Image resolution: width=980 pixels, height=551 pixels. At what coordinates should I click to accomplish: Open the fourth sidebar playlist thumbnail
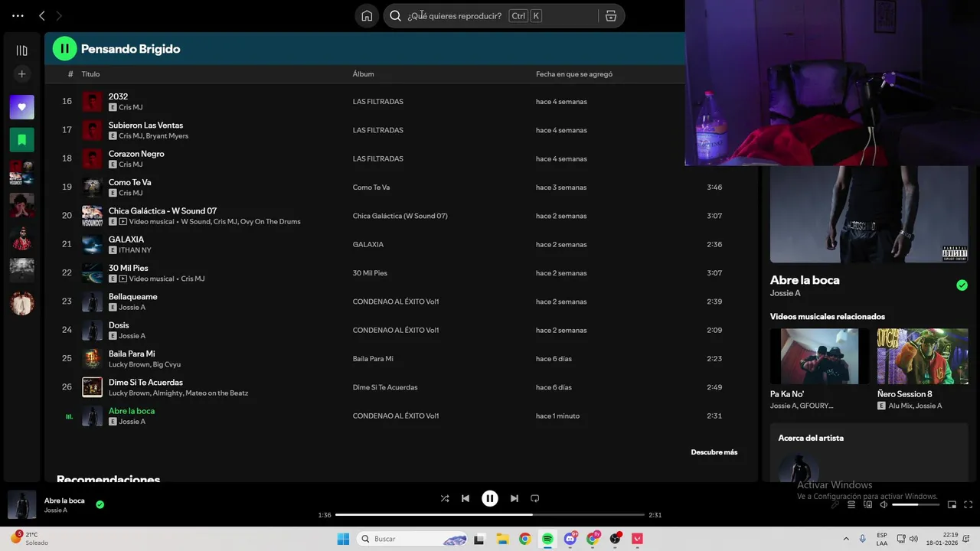(x=21, y=205)
